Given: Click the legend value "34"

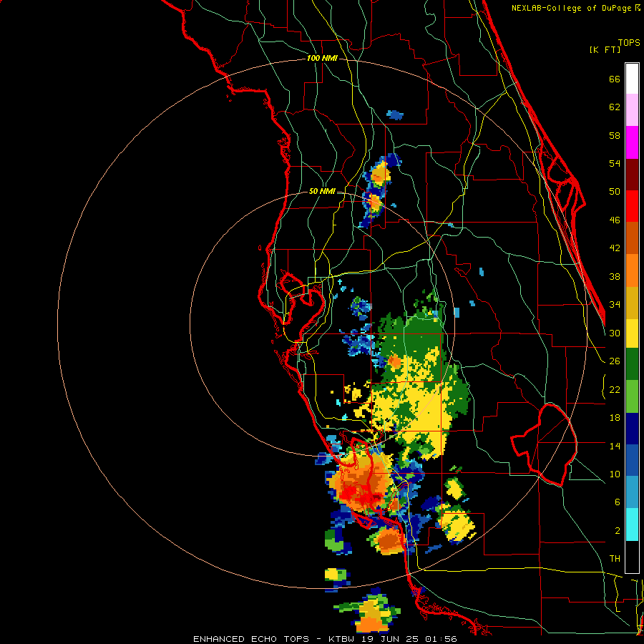Looking at the screenshot, I should 615,305.
